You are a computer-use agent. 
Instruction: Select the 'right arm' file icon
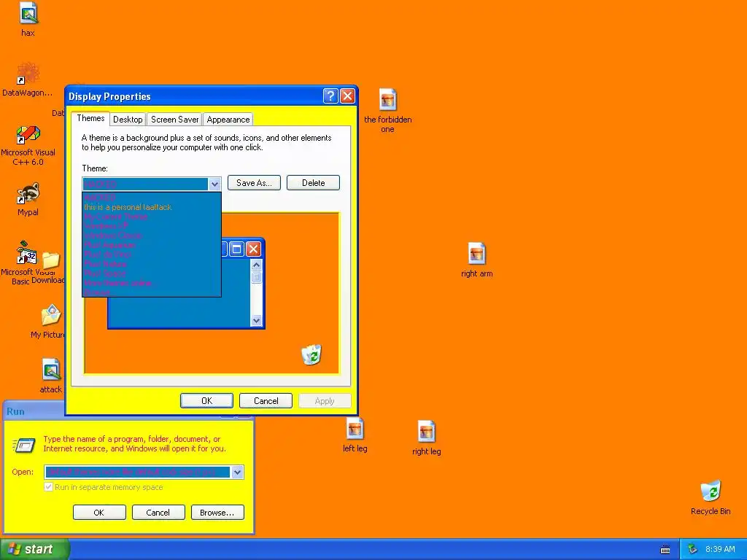click(476, 253)
